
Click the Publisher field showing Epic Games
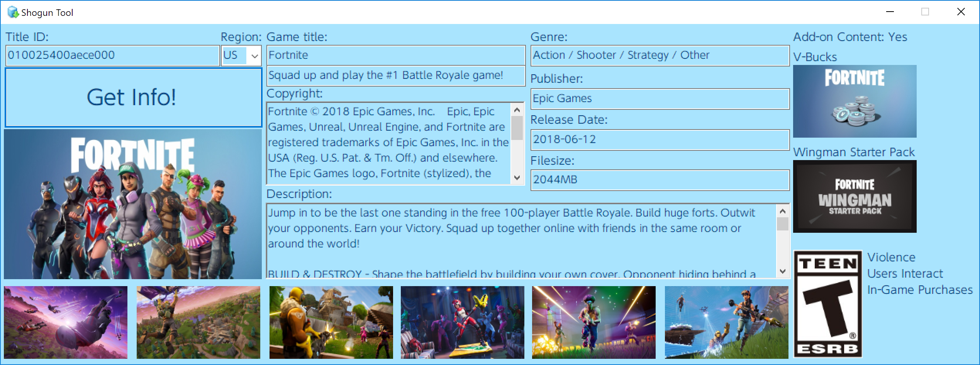pos(660,99)
